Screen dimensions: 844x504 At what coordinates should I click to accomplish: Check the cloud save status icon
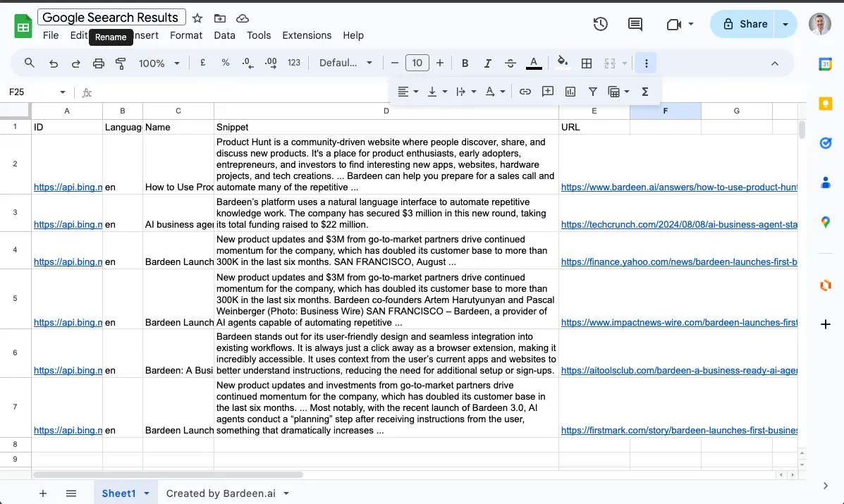click(243, 18)
